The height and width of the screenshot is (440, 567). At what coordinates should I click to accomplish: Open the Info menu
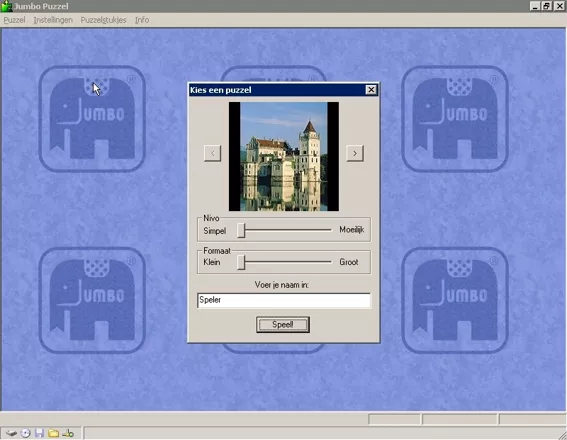pos(142,20)
